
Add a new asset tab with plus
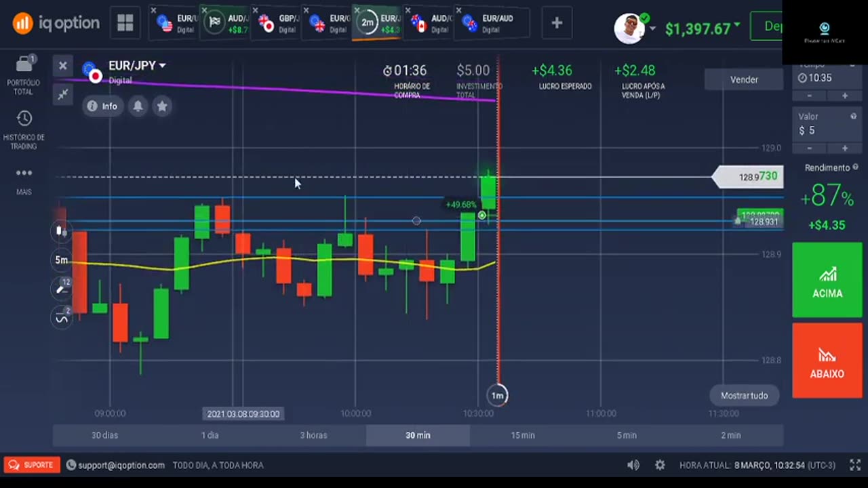(x=557, y=23)
